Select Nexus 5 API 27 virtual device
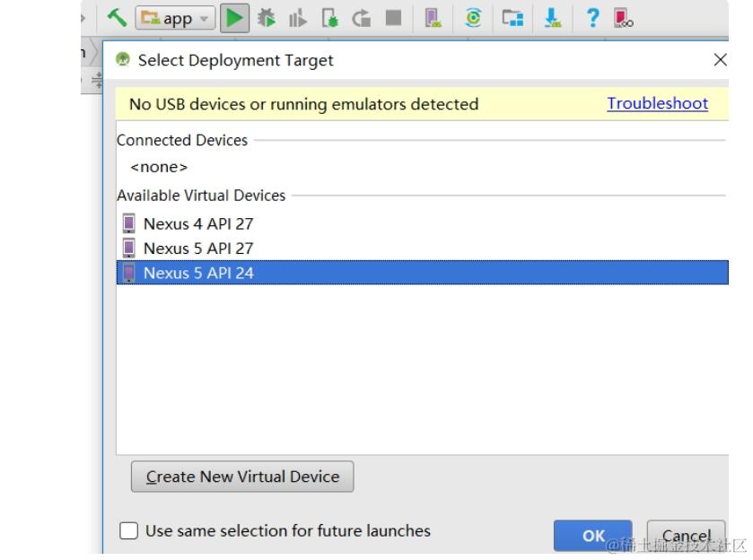The image size is (753, 560). [x=422, y=249]
